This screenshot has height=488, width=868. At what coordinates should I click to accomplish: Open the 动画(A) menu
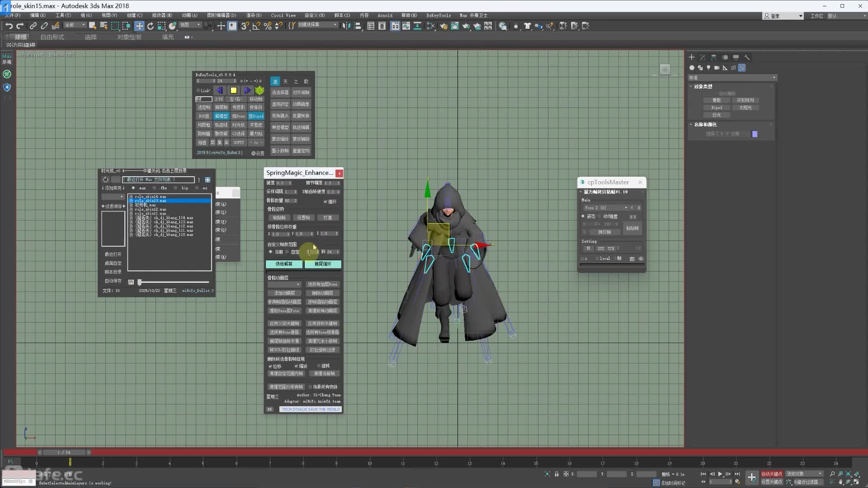click(x=189, y=15)
